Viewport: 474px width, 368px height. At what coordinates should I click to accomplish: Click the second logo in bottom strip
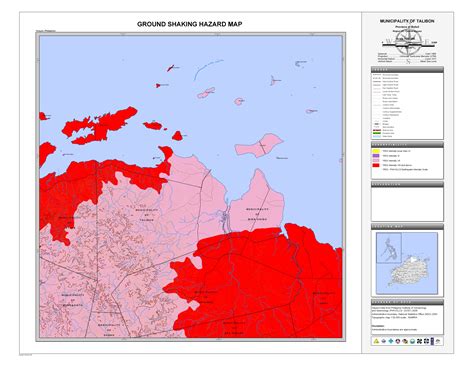point(383,341)
